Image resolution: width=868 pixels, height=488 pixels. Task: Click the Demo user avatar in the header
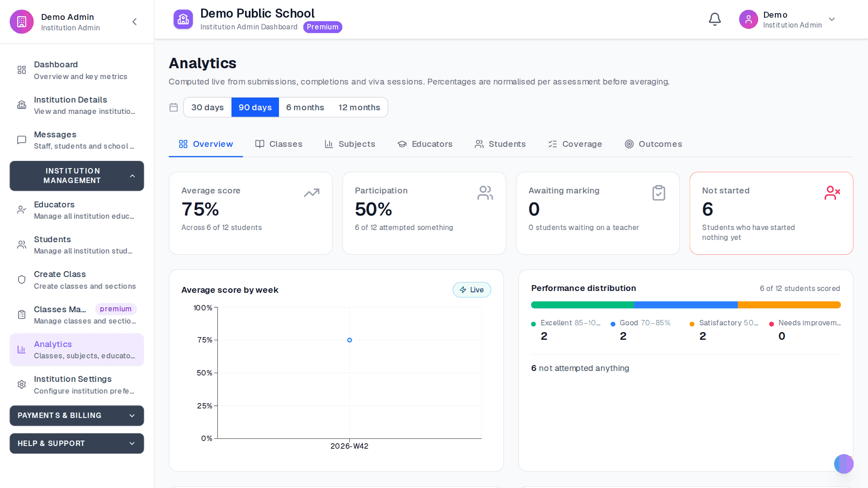tap(749, 19)
